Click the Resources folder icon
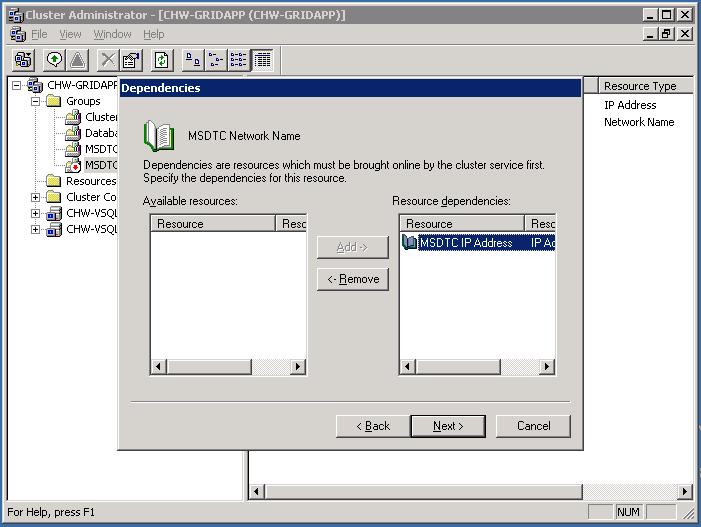This screenshot has width=701, height=527. pyautogui.click(x=54, y=181)
